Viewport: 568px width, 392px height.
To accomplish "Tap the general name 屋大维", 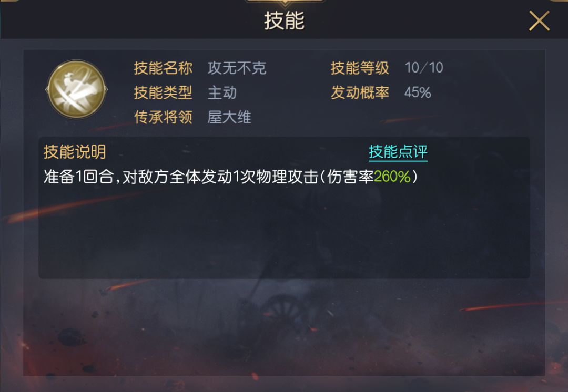I will pyautogui.click(x=229, y=117).
